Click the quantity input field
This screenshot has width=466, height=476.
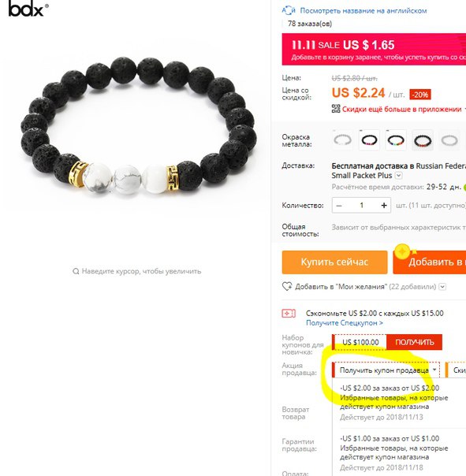tap(361, 205)
